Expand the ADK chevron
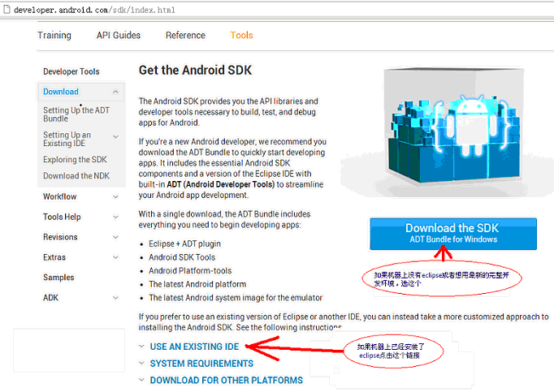The image size is (554, 392). [x=115, y=298]
